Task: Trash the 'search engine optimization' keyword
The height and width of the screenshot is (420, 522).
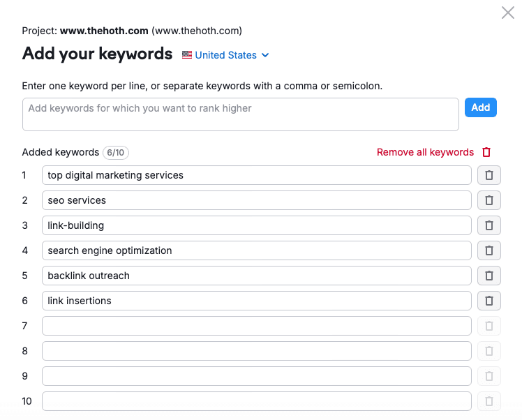Action: (x=489, y=250)
